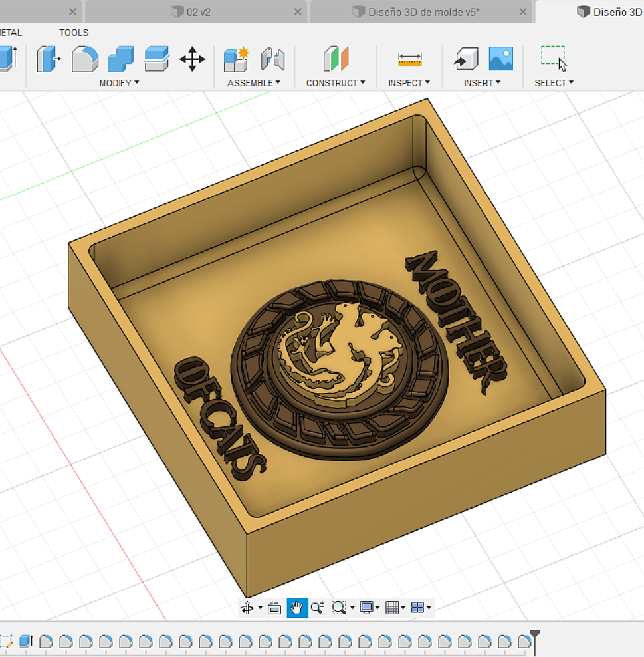This screenshot has height=657, width=644.
Task: Open the CONSTRUCT dropdown menu
Action: pyautogui.click(x=336, y=83)
